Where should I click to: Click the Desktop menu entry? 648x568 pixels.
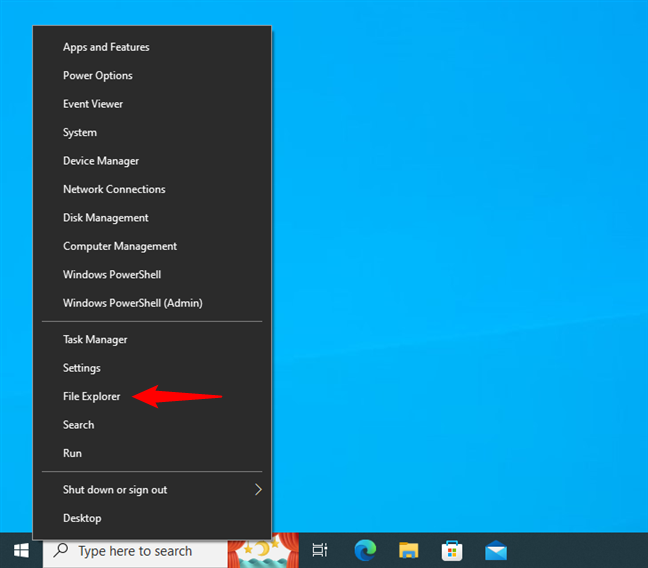point(152,518)
